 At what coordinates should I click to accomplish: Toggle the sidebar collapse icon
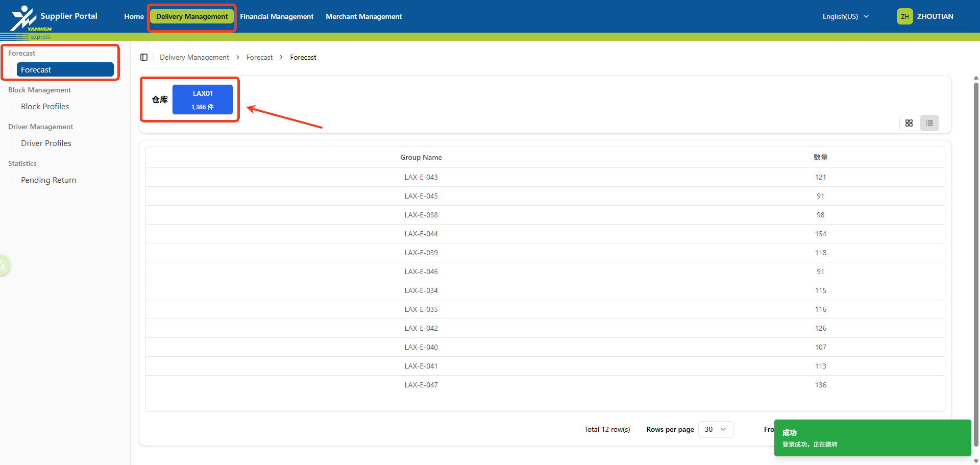click(x=144, y=57)
